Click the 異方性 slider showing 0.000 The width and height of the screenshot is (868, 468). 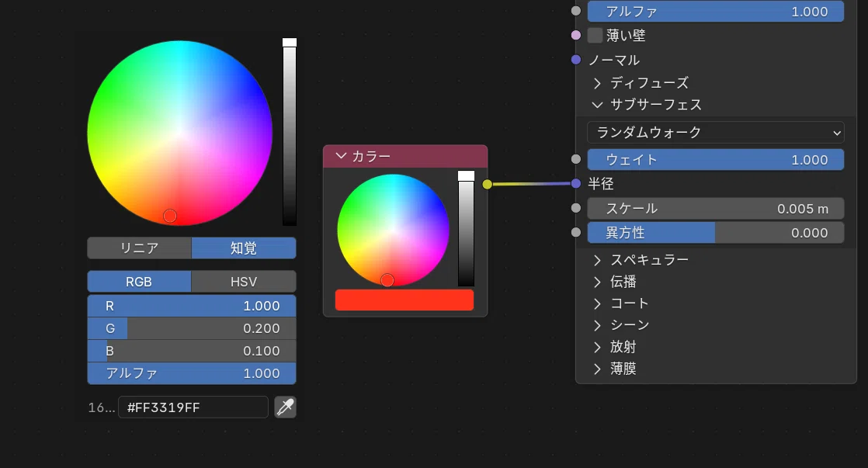point(715,233)
